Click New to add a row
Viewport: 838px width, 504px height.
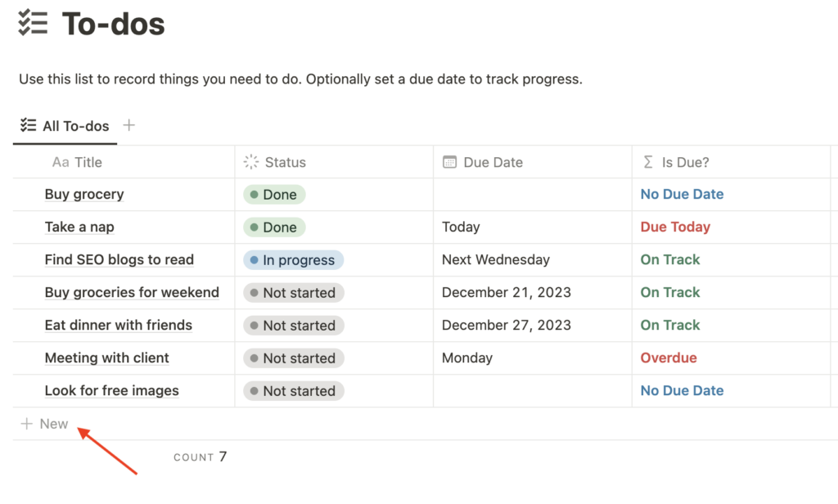tap(54, 424)
